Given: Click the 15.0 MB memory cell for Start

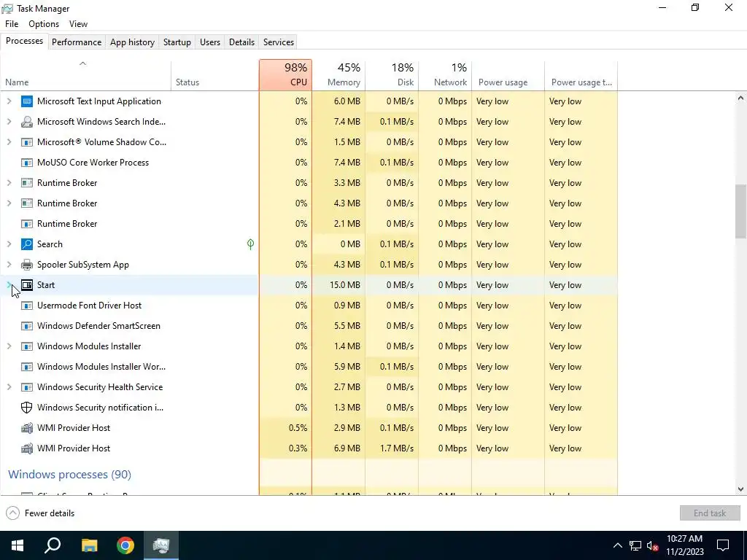Looking at the screenshot, I should click(338, 285).
